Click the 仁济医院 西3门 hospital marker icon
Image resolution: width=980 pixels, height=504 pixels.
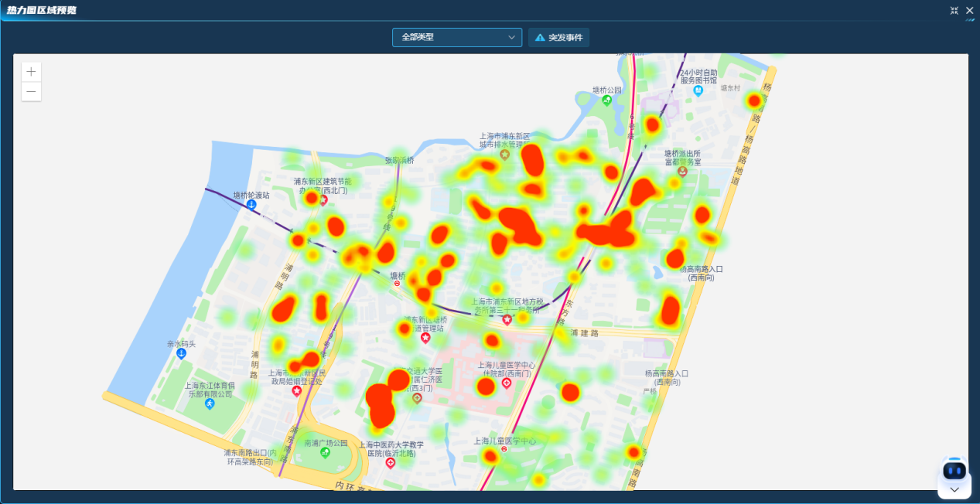(418, 398)
